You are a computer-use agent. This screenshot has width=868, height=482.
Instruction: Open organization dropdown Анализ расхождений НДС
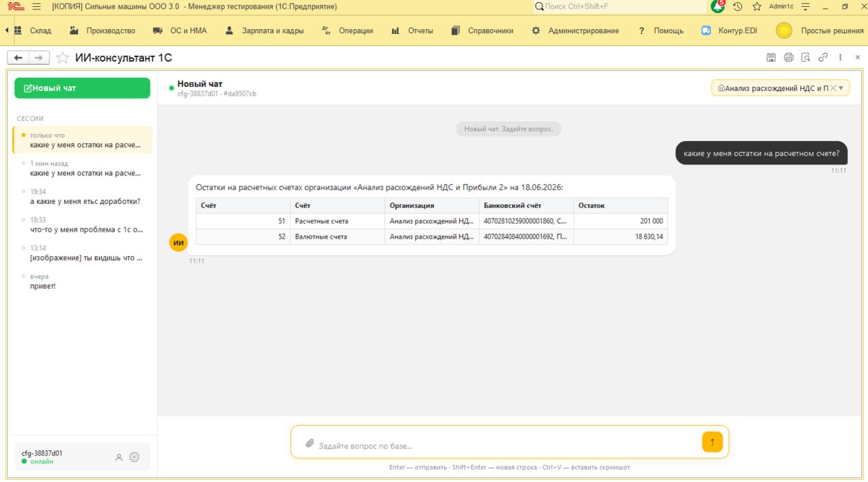(x=780, y=88)
